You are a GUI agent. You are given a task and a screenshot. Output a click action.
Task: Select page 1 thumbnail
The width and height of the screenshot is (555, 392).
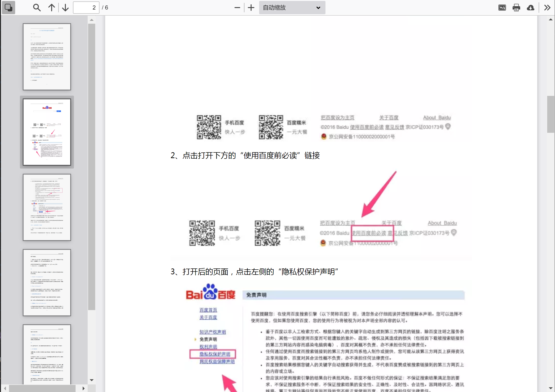coord(47,57)
